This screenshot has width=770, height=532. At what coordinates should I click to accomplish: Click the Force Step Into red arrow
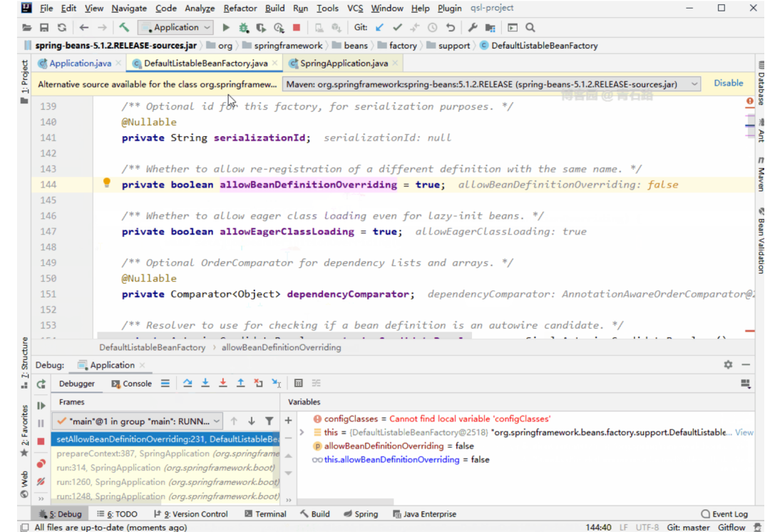(x=223, y=383)
